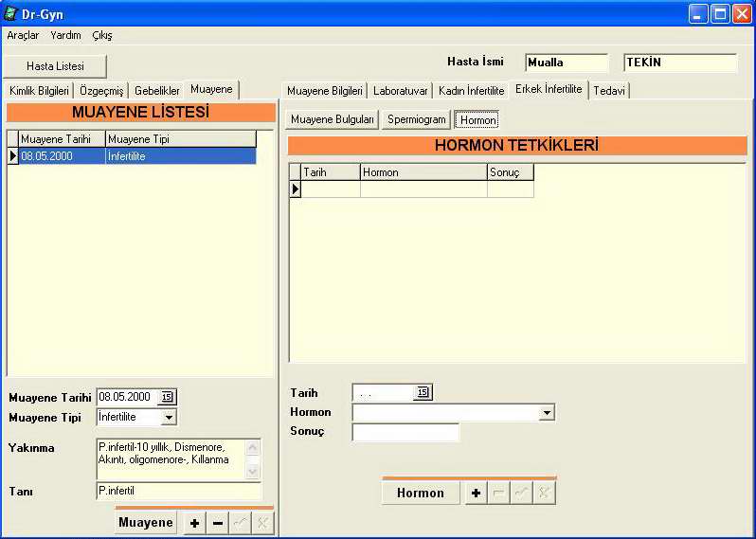Select the Kimlik Bilgileri tab
Image resolution: width=756 pixels, height=539 pixels.
point(39,91)
